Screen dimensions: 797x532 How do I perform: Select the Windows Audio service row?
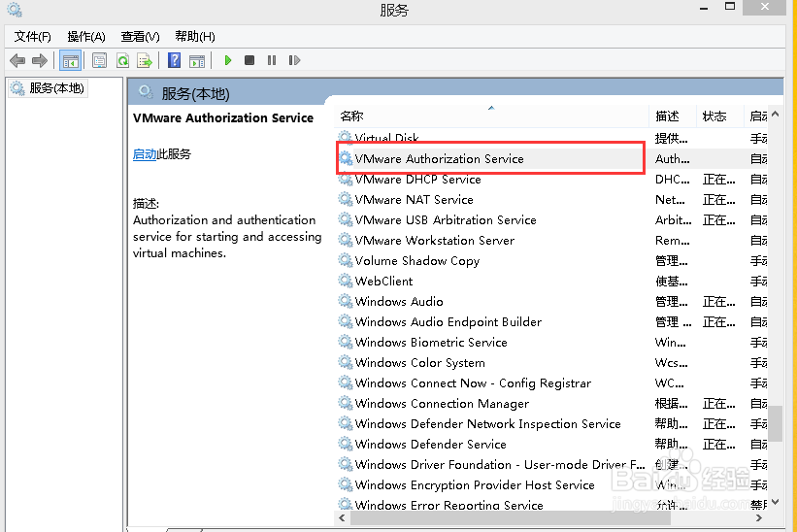click(551, 301)
